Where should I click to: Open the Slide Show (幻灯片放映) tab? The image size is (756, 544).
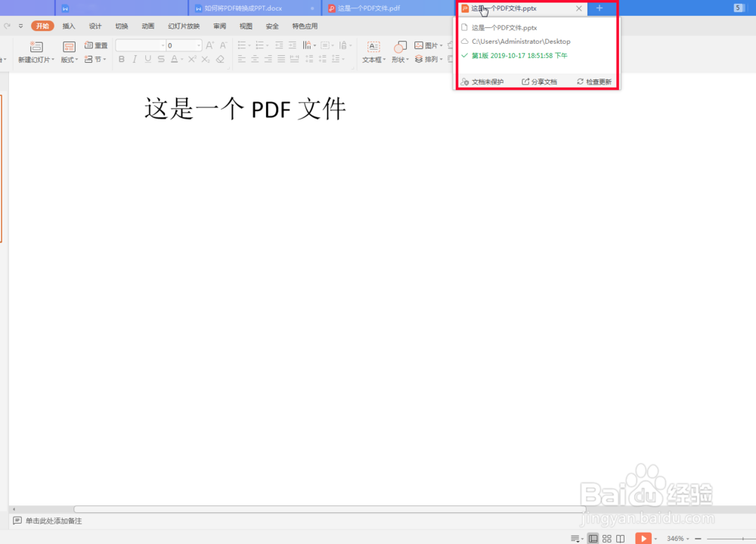click(184, 26)
